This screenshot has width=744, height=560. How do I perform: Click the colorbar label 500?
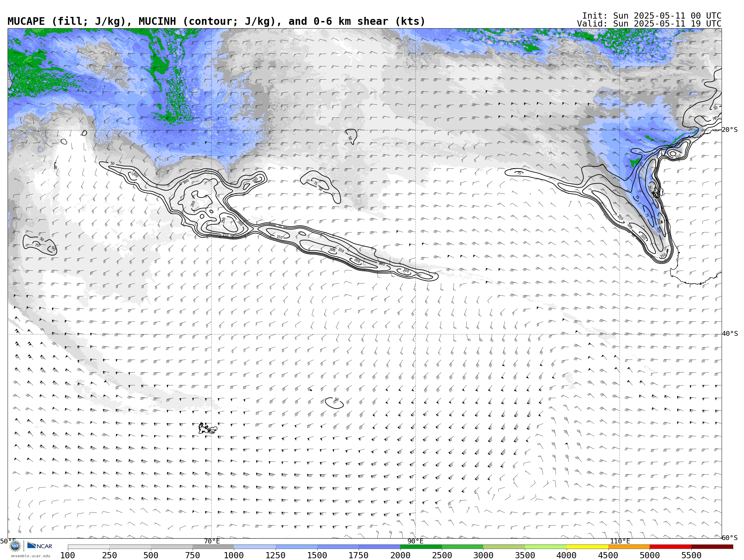click(x=151, y=556)
